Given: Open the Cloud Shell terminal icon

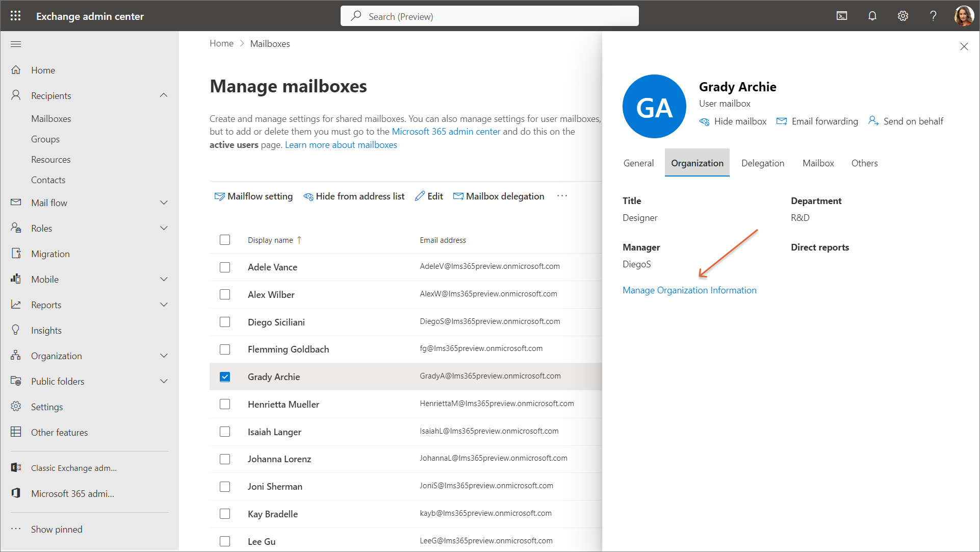Looking at the screenshot, I should point(842,16).
